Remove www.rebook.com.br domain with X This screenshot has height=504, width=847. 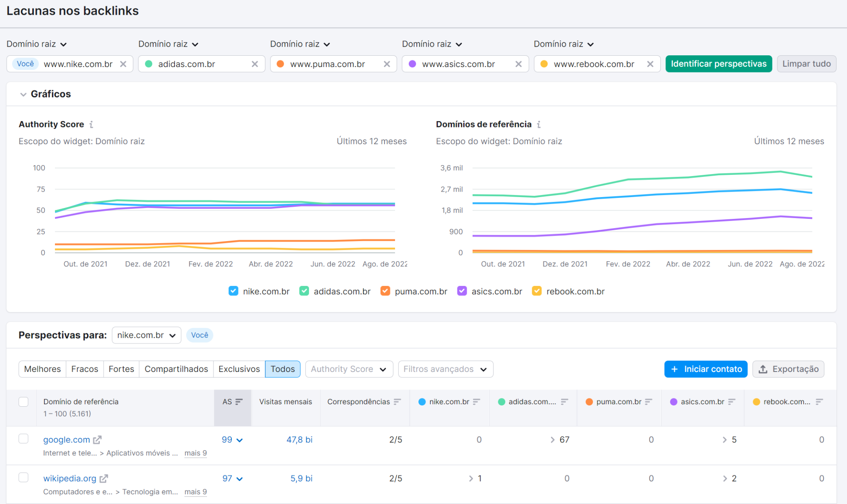coord(650,64)
